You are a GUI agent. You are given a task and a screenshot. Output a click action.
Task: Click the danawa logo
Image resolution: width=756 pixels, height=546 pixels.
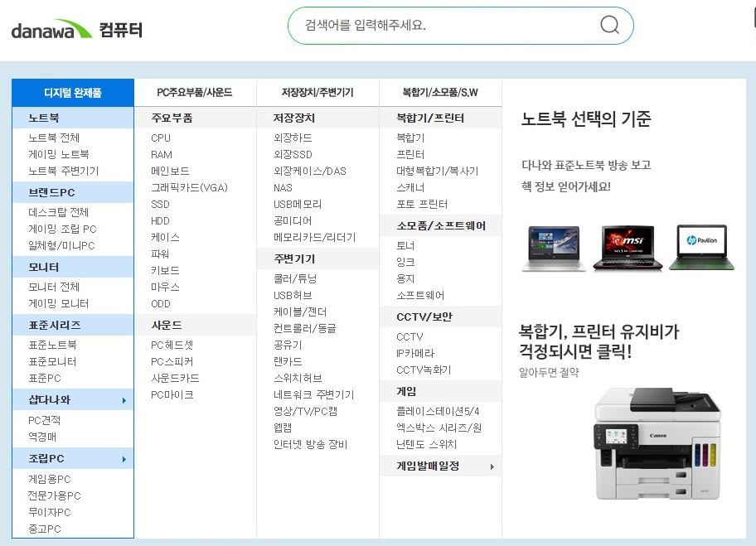click(51, 30)
